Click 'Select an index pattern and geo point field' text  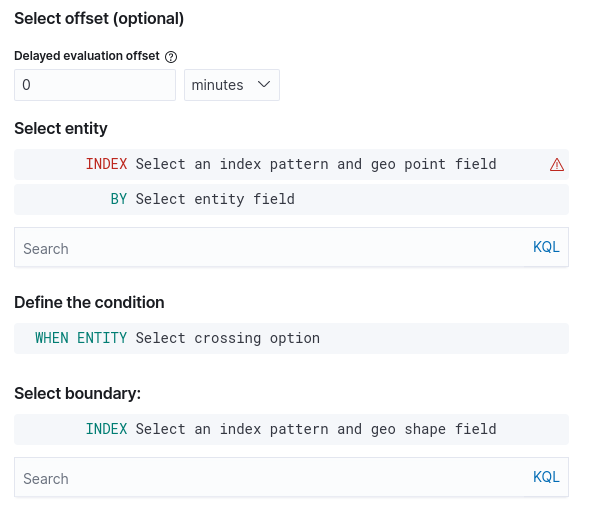(316, 164)
